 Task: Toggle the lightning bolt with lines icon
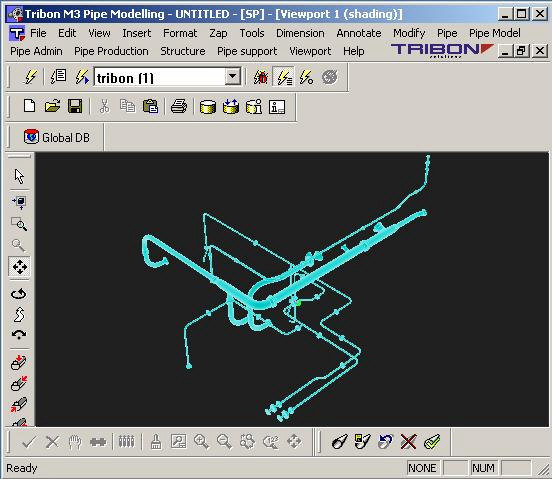(284, 77)
